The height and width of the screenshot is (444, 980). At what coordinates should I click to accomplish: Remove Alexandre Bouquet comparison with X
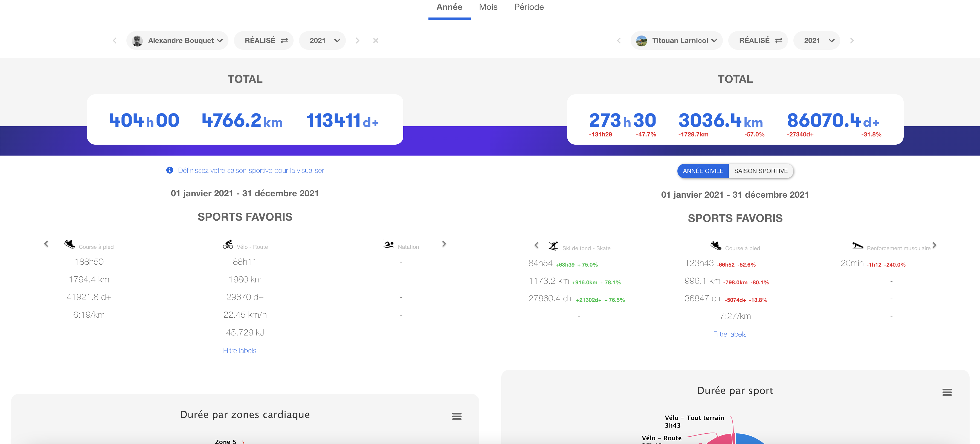[375, 40]
